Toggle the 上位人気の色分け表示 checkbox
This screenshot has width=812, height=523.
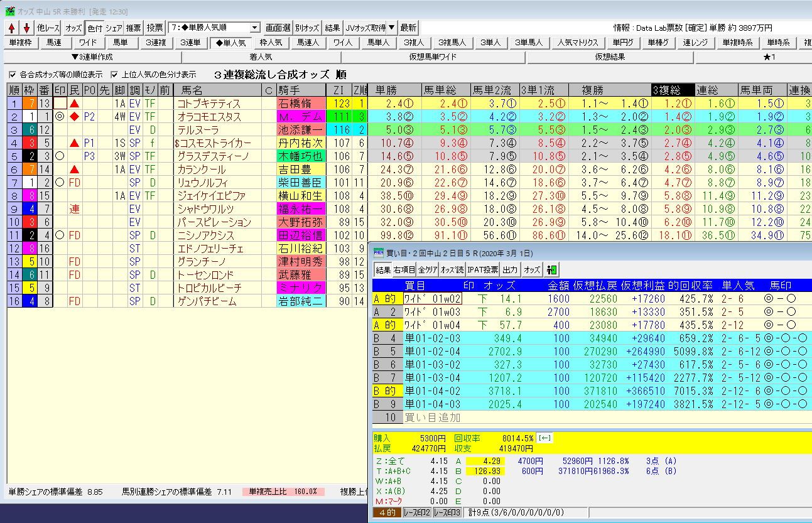pyautogui.click(x=114, y=74)
